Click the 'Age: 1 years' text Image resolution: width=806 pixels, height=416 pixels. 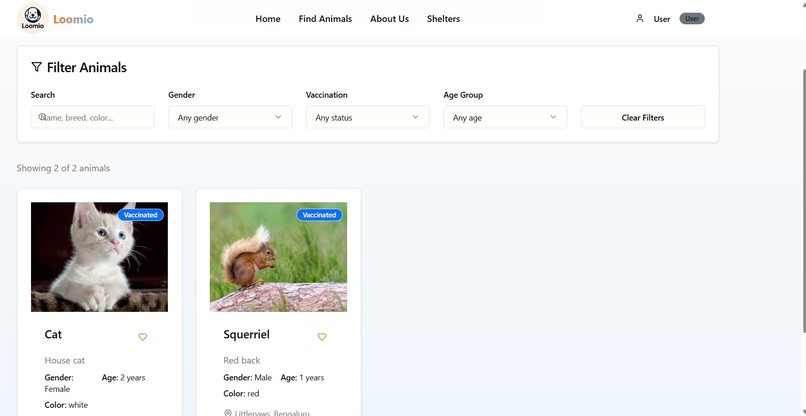click(302, 377)
